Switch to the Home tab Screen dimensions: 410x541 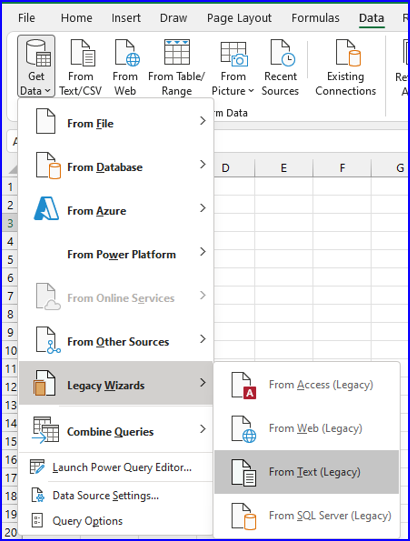coord(77,18)
